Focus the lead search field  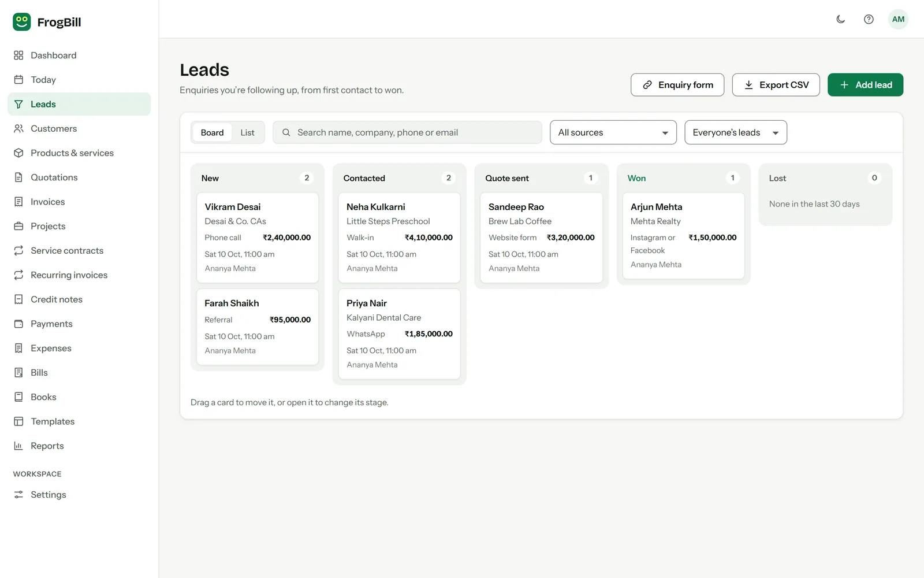pos(407,132)
